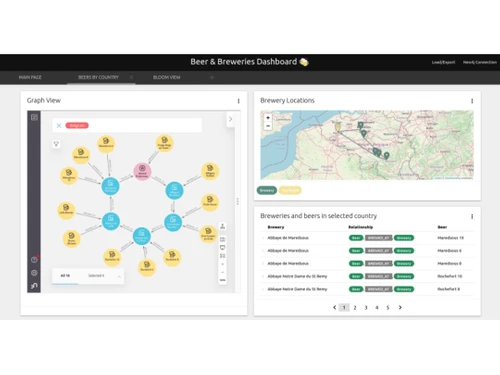Screen dimensions: 500x375
Task: Select the Rochefort 10 graph node
Action: coord(112,257)
